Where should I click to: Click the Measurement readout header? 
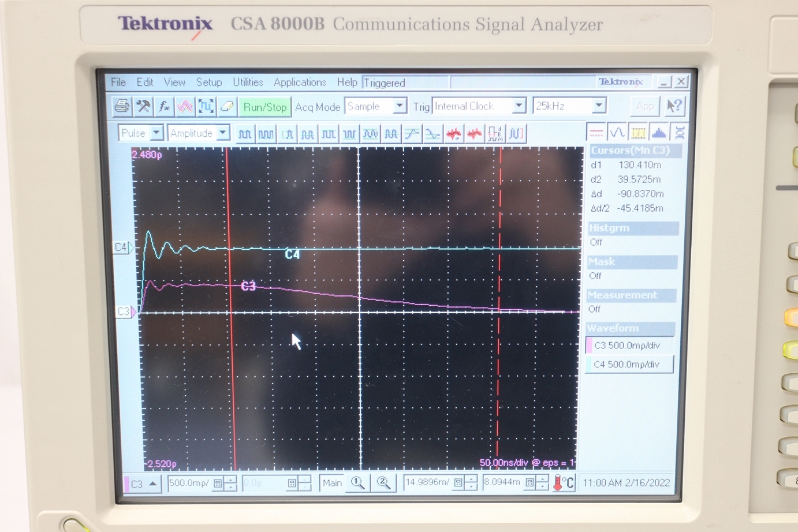pos(631,295)
